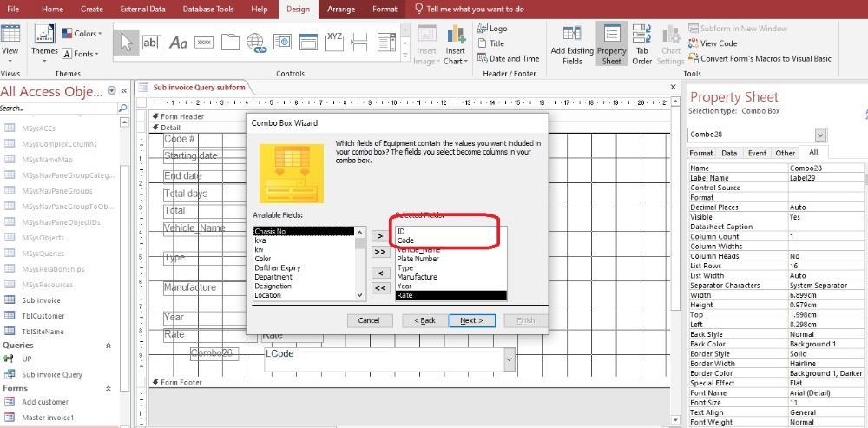Choose the Text Box control
Screen dimensions: 868x428
152,42
